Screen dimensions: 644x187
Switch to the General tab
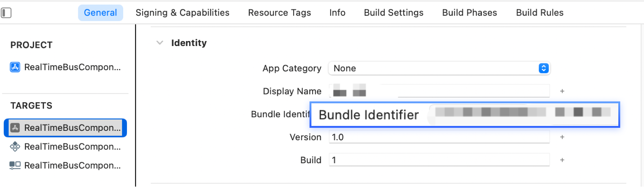pos(101,13)
